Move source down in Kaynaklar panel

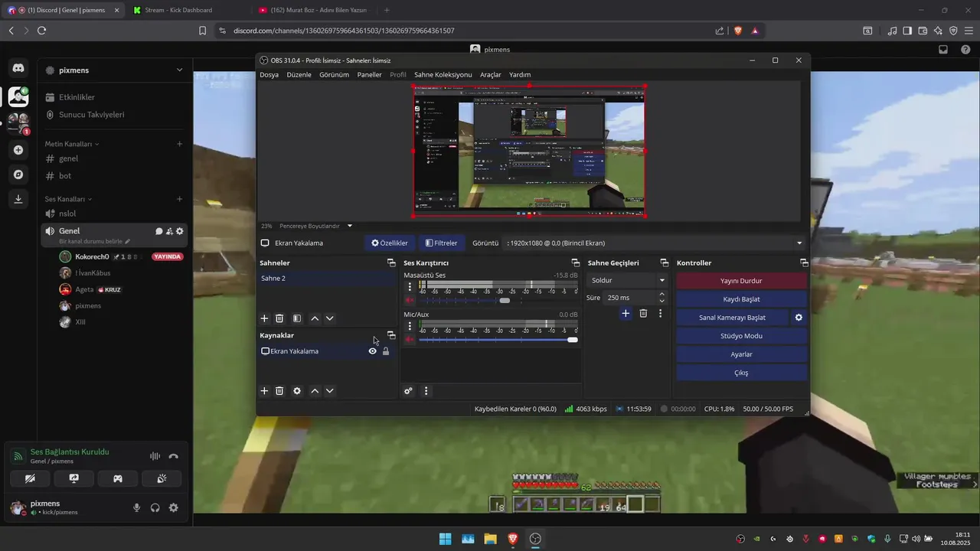(x=330, y=391)
